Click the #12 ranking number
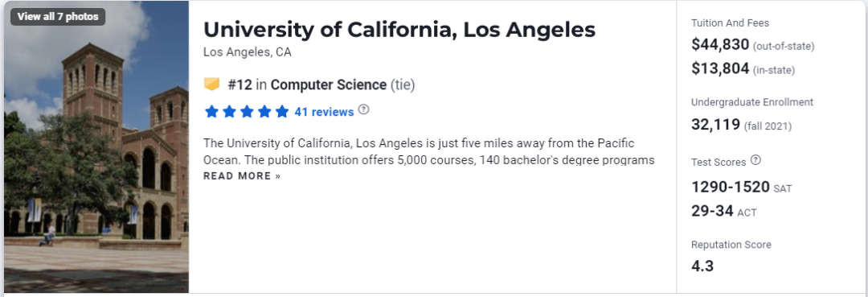The image size is (868, 297). click(240, 85)
